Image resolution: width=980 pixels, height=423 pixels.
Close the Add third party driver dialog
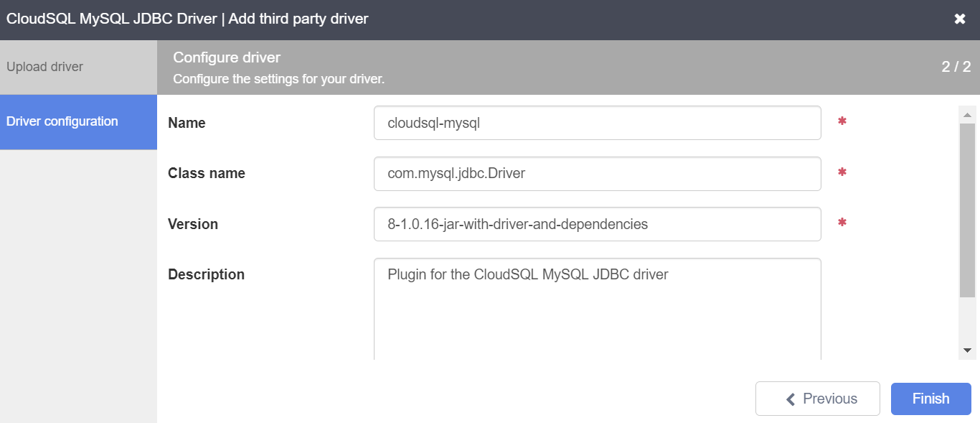(x=960, y=19)
